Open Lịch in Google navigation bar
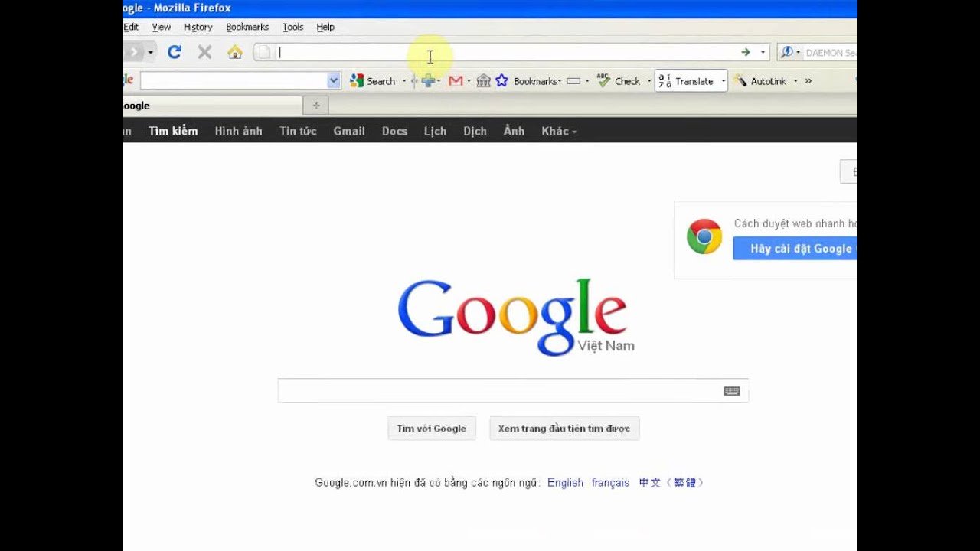The image size is (980, 551). click(x=435, y=131)
